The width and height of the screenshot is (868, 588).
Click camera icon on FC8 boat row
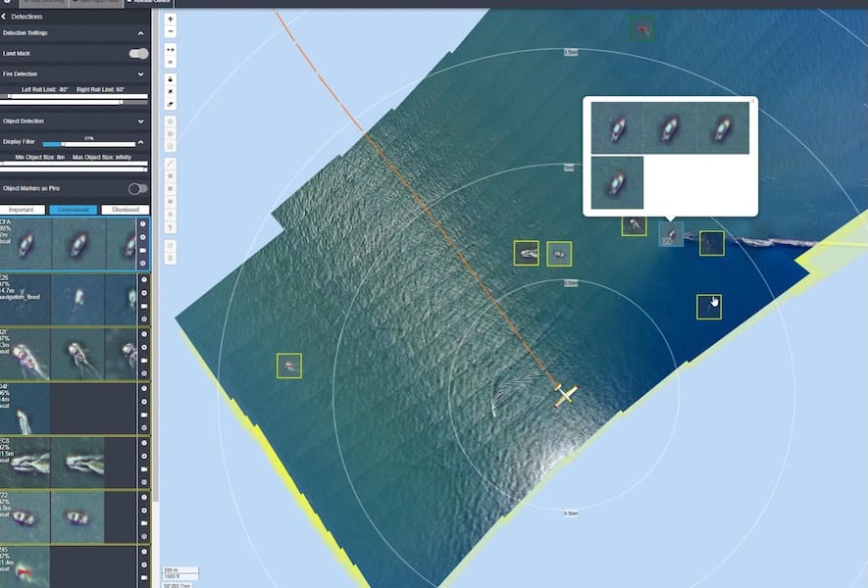tap(144, 469)
